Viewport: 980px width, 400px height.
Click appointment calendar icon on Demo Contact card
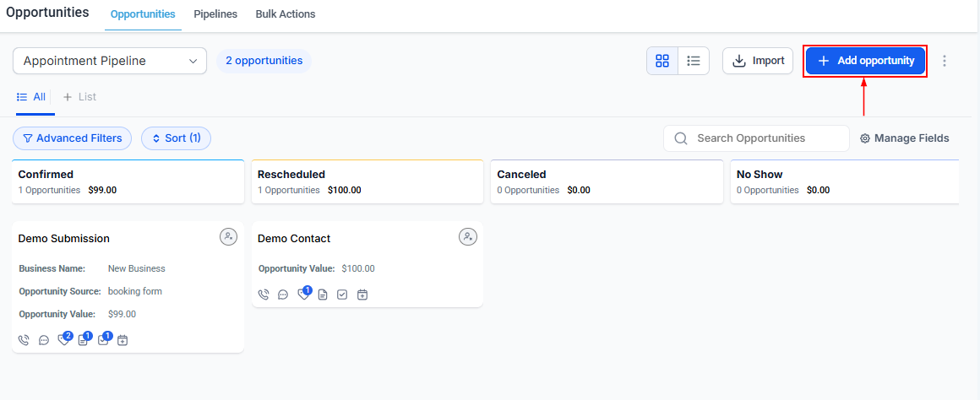(362, 295)
